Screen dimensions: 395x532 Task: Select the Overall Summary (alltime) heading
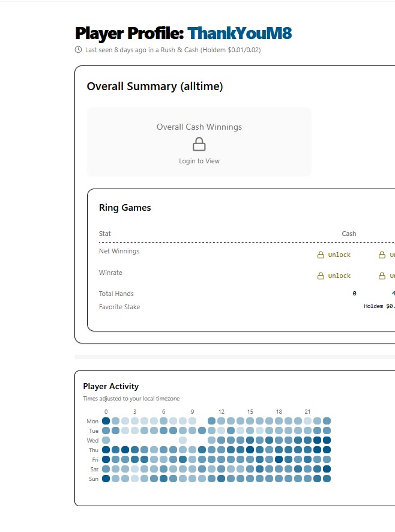coord(155,86)
